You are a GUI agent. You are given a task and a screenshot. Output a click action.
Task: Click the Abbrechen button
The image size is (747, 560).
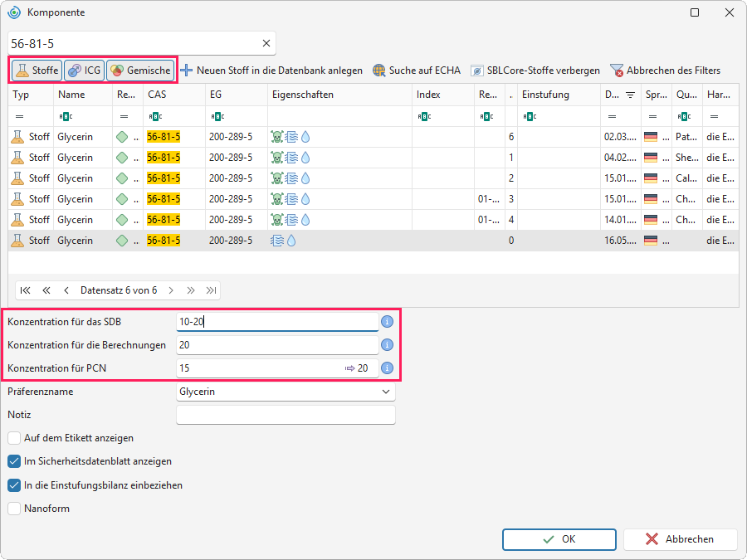point(681,539)
